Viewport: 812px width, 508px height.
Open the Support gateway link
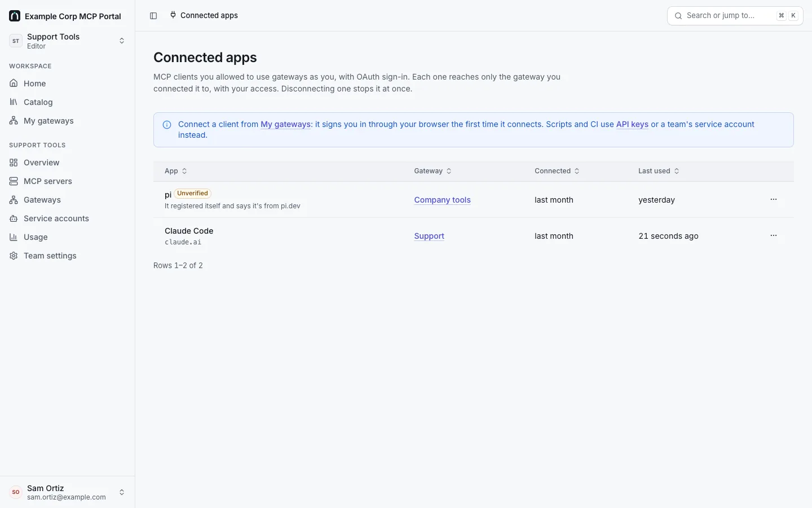point(429,236)
